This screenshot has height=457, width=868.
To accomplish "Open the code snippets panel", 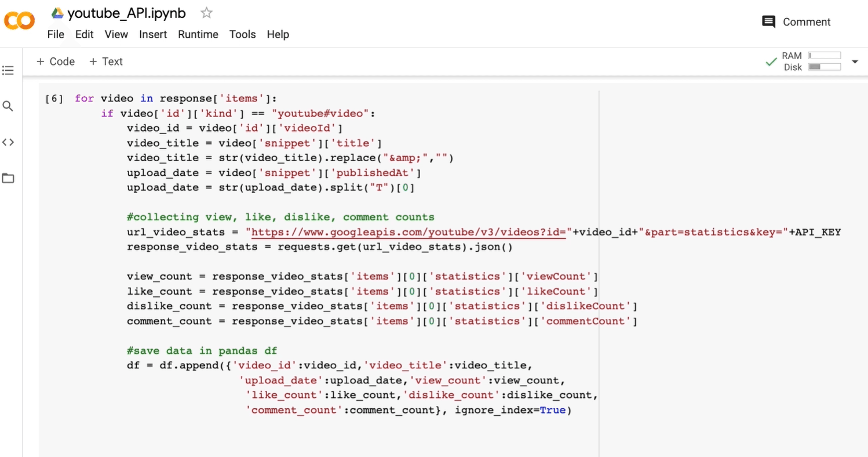I will click(8, 142).
